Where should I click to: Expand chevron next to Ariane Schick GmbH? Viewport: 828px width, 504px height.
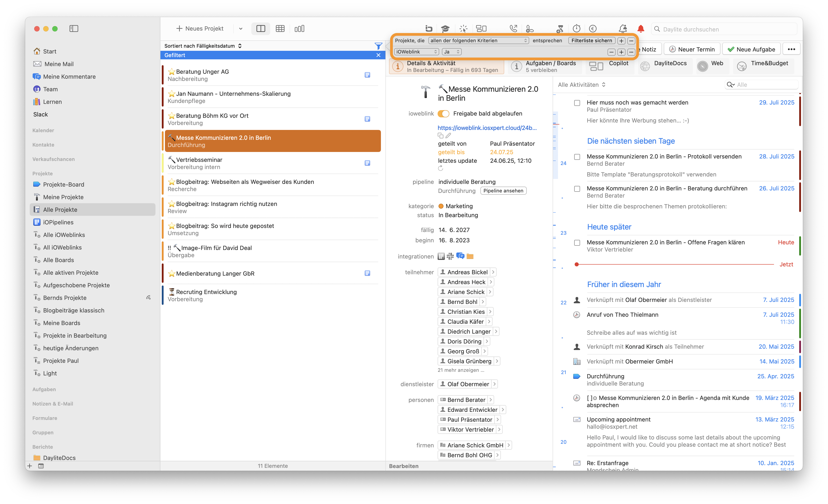pos(508,445)
